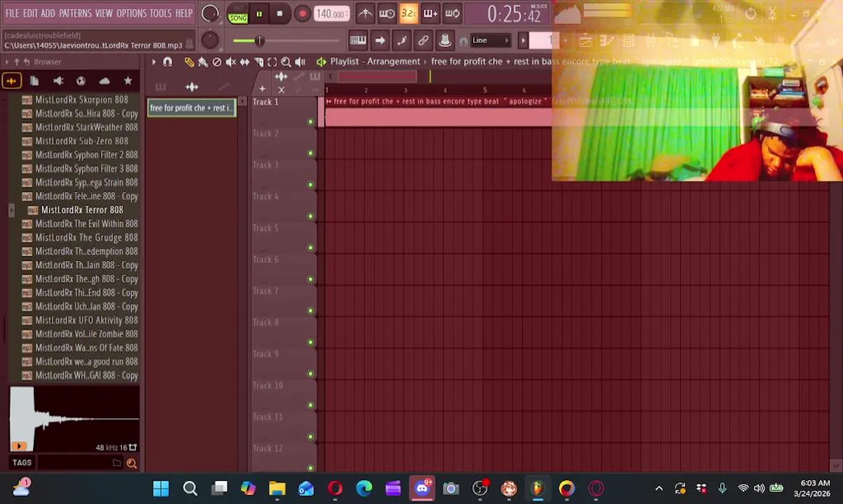843x504 pixels.
Task: Start recording with the record button
Action: pos(302,14)
